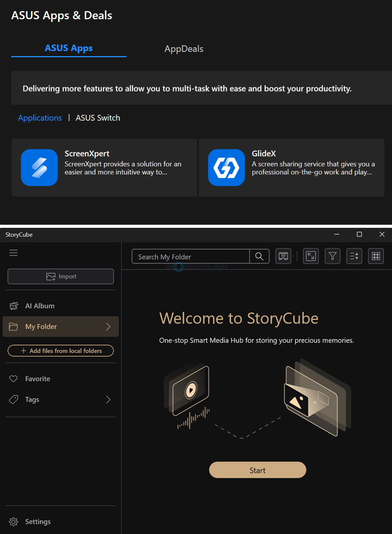Viewport: 392px width, 534px height.
Task: Click the Favorite heart icon
Action: pos(13,379)
